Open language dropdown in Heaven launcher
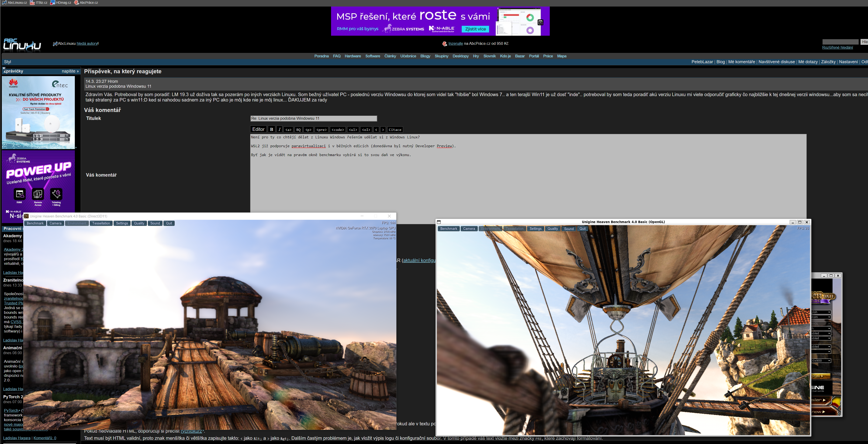 [x=821, y=312]
